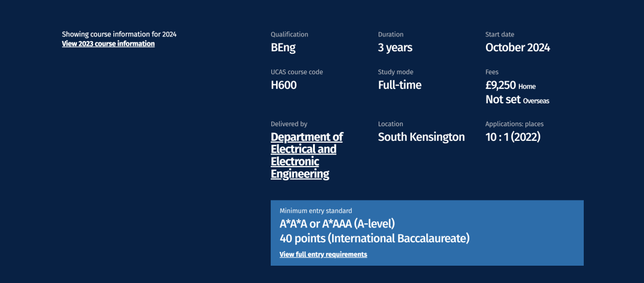Click the October 2024 start date
644x283 pixels.
(x=518, y=48)
